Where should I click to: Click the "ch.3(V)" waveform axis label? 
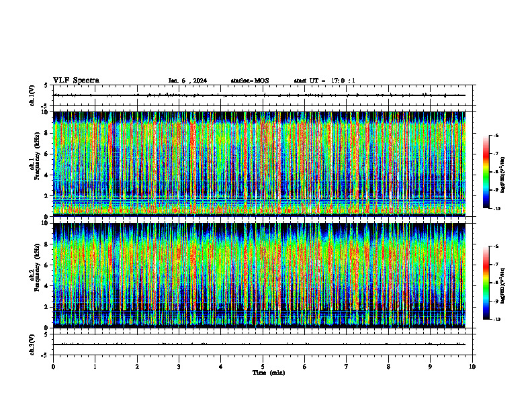click(32, 345)
